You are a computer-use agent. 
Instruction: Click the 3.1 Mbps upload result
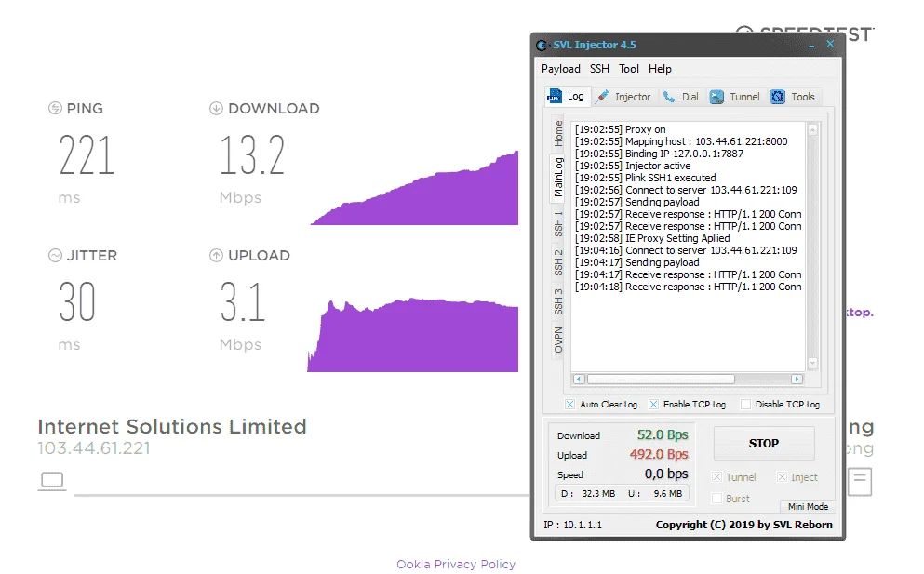click(x=243, y=301)
